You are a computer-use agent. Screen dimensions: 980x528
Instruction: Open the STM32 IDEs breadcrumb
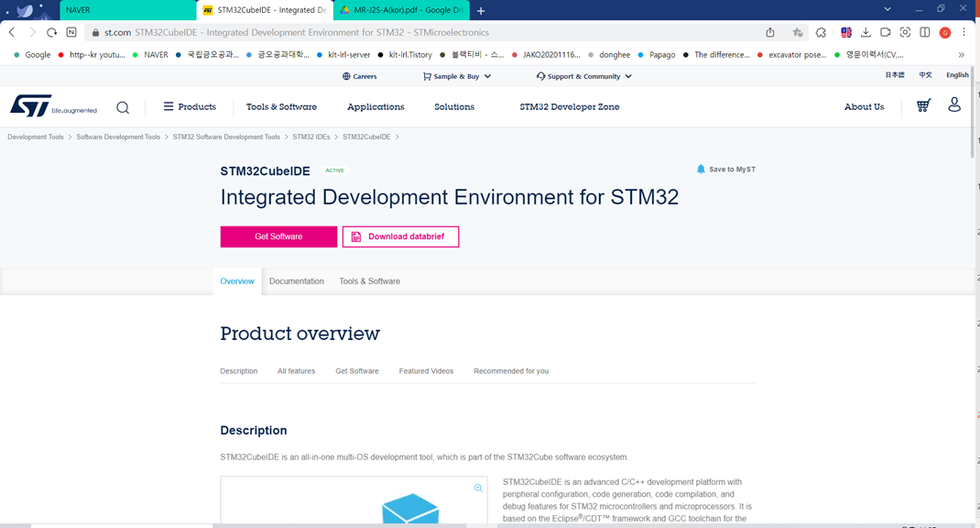click(x=311, y=137)
